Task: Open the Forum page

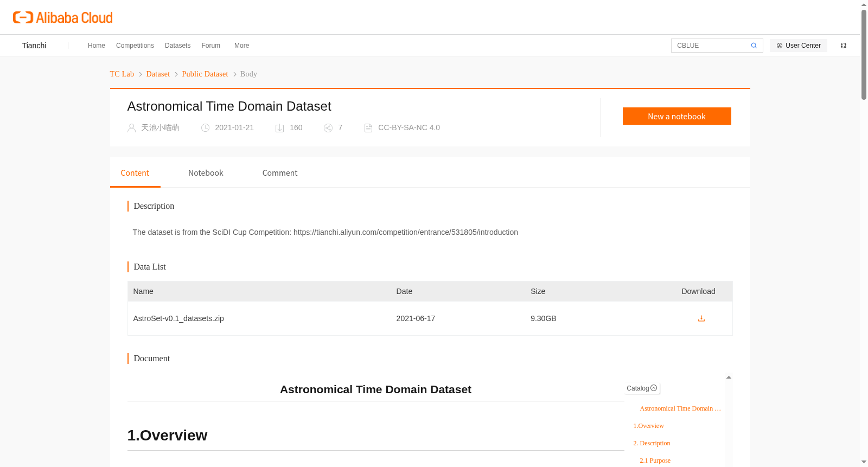Action: click(x=210, y=46)
